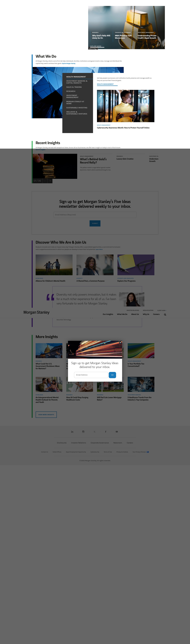The height and width of the screenshot is (644, 190).
Task: Open the Facebook icon in footer
Action: pyautogui.click(x=106, y=432)
